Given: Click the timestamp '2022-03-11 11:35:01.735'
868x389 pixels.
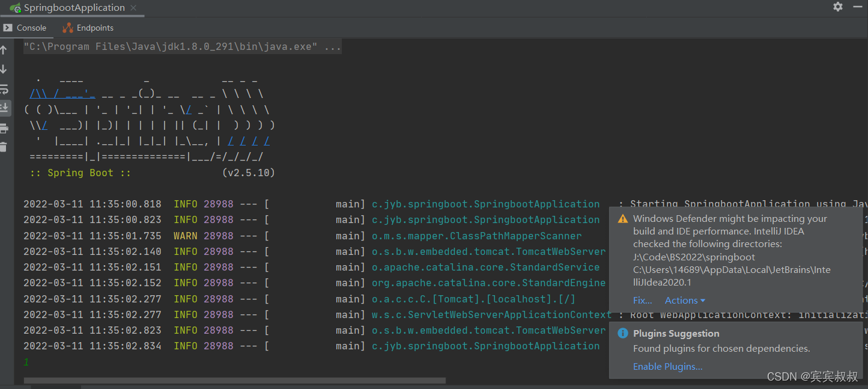Looking at the screenshot, I should click(93, 236).
